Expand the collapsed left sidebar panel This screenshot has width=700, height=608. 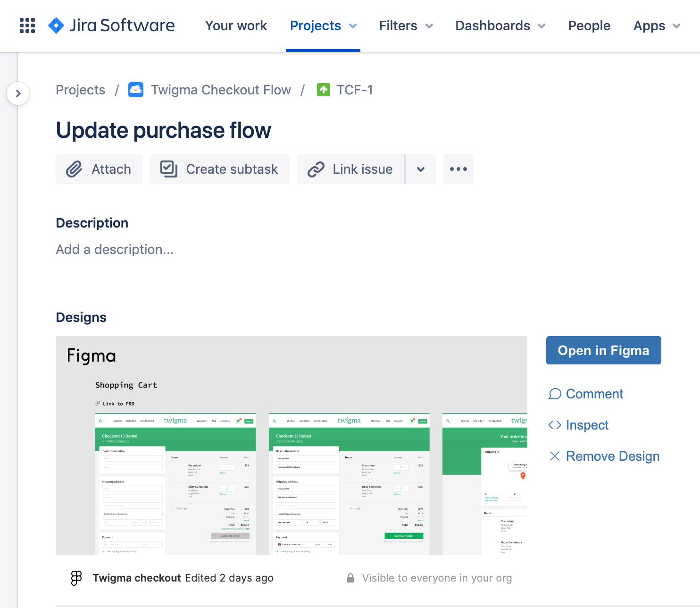[x=18, y=93]
